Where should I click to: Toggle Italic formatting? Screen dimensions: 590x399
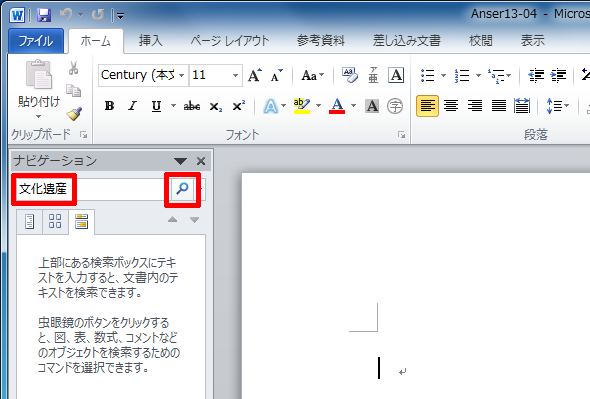pos(132,106)
